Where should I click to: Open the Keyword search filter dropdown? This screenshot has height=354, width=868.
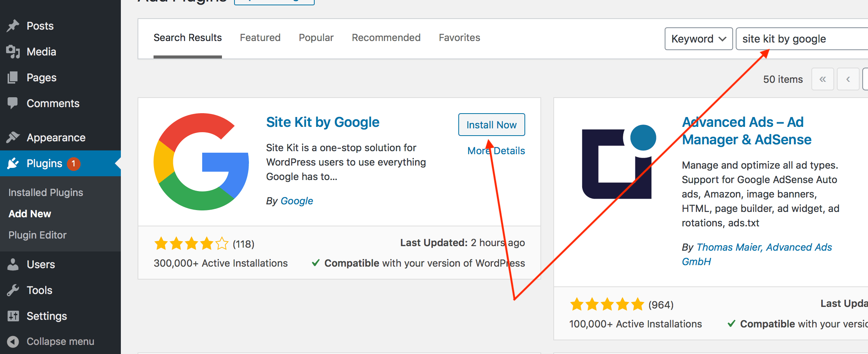point(699,39)
